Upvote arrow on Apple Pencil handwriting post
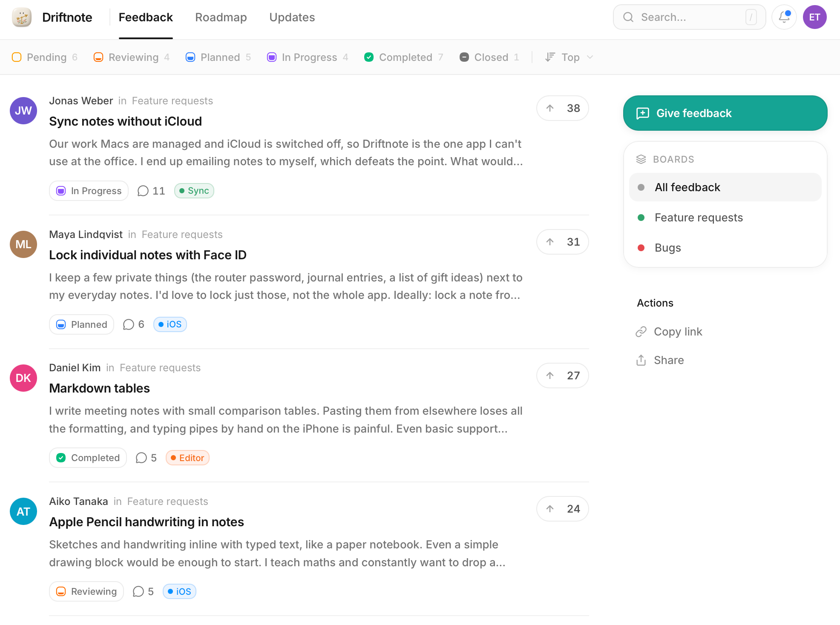The height and width of the screenshot is (625, 840). (x=550, y=509)
